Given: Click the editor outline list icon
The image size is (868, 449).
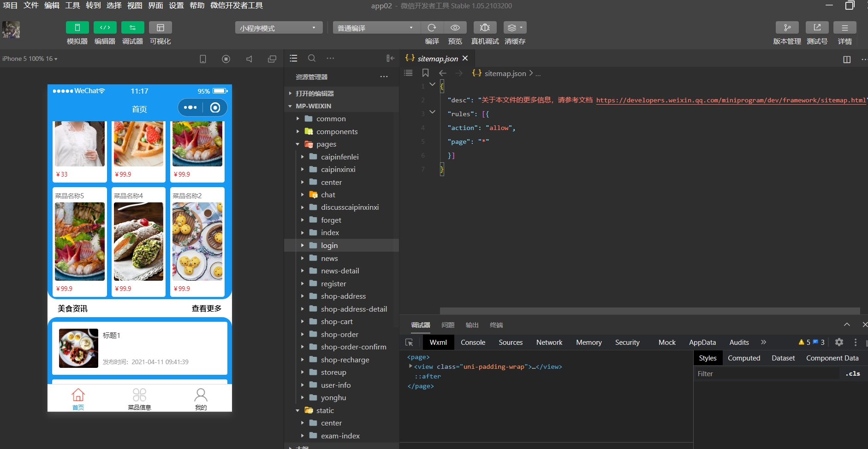Looking at the screenshot, I should [408, 73].
